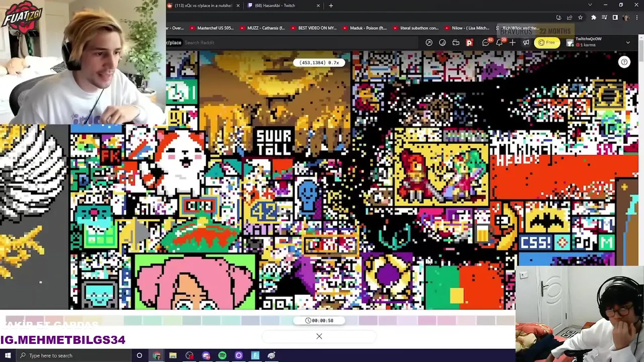Click the install app icon in address bar

point(558,18)
